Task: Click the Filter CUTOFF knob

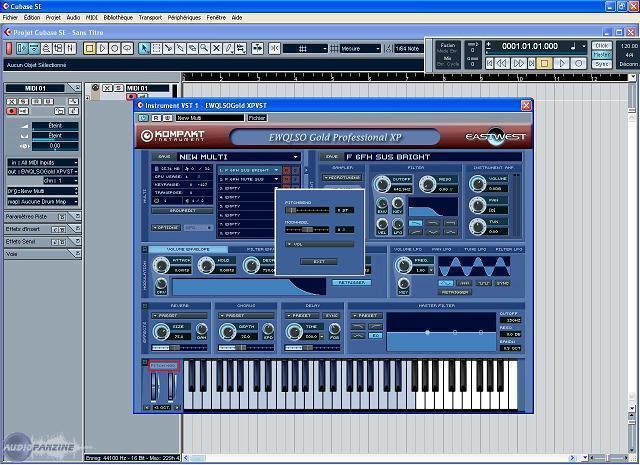Action: [x=382, y=185]
